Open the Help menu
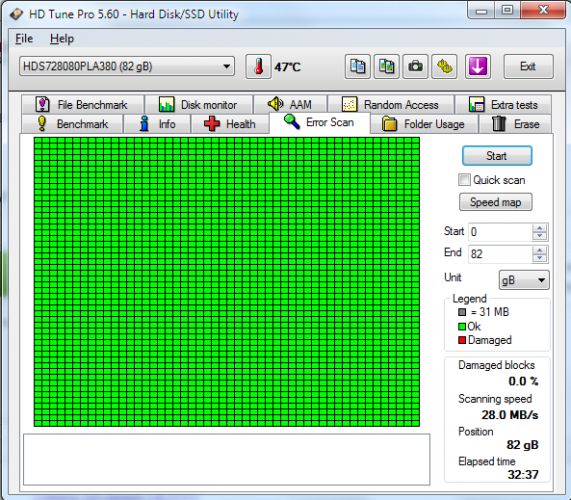Screen dimensions: 571x500 tap(62, 39)
